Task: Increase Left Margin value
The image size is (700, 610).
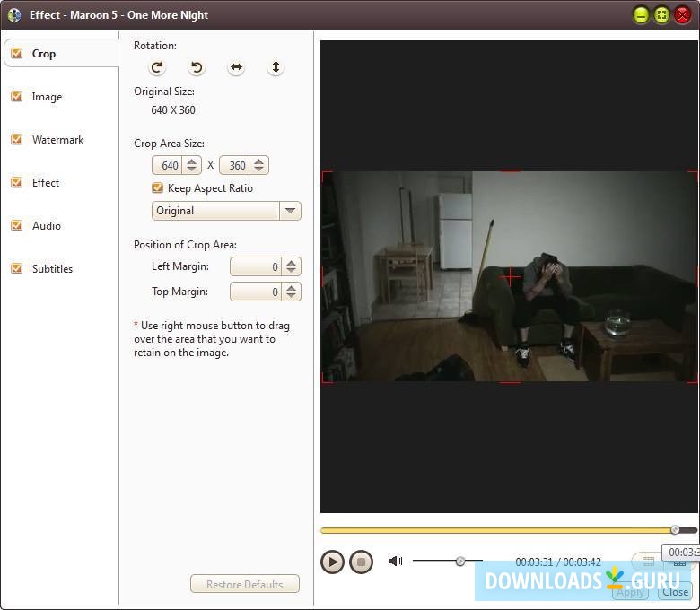Action: coord(291,263)
